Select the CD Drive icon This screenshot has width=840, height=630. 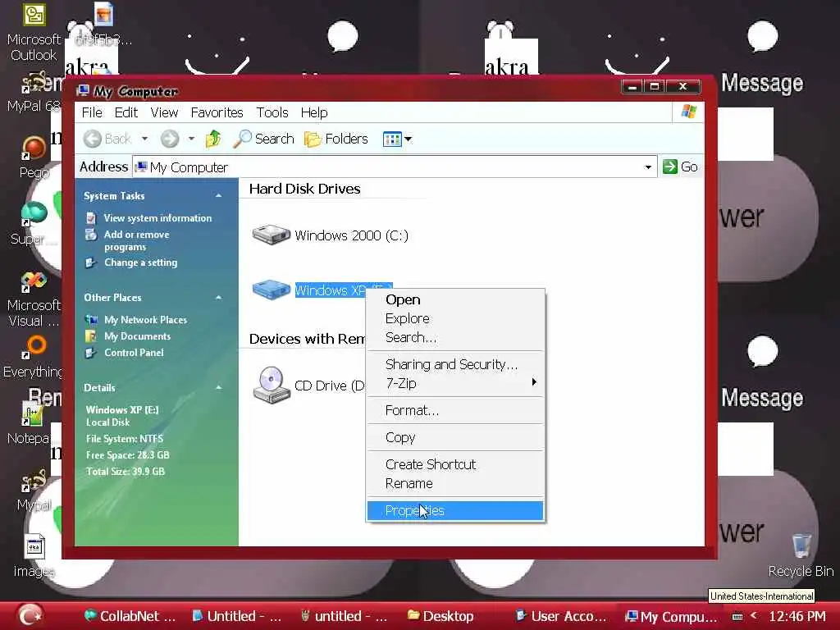point(271,385)
